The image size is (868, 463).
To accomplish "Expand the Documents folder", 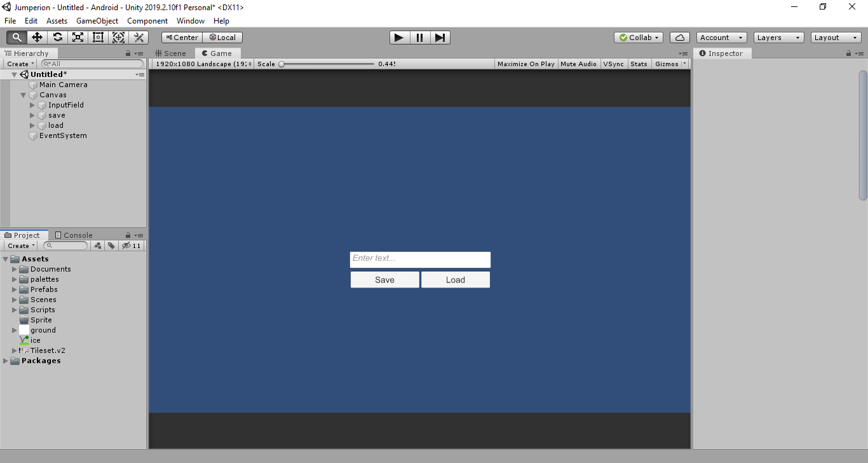I will tap(15, 269).
